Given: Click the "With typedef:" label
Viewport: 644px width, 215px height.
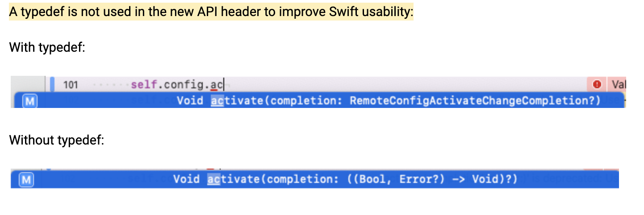Looking at the screenshot, I should [x=47, y=47].
